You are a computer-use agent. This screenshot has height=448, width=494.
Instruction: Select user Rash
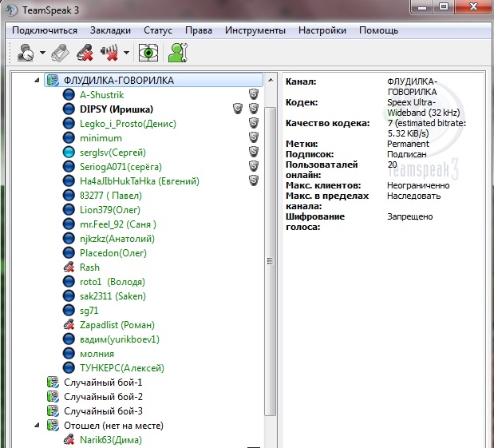click(x=90, y=268)
